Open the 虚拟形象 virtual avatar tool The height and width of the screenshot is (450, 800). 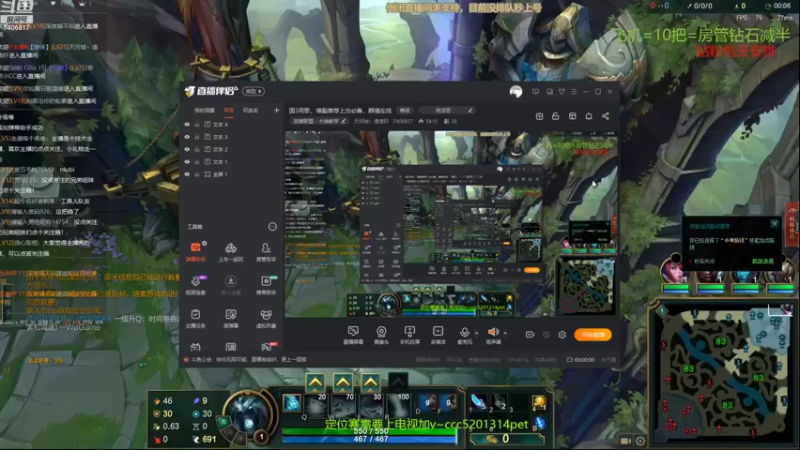266,318
